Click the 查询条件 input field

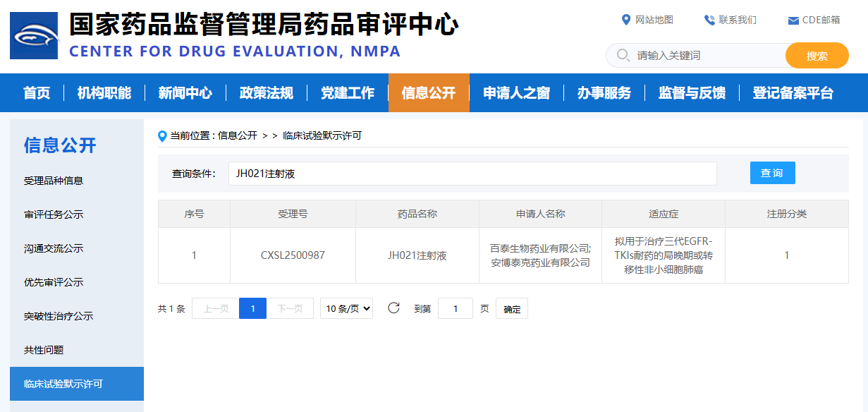[x=472, y=174]
